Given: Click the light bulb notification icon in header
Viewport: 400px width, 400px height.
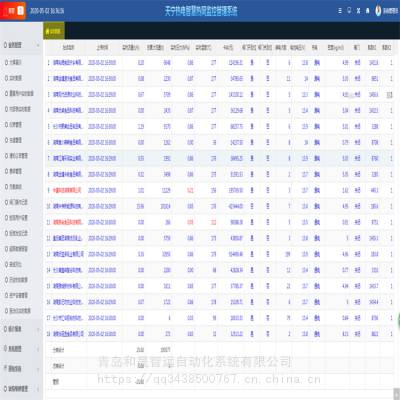Looking at the screenshot, I should pos(349,10).
